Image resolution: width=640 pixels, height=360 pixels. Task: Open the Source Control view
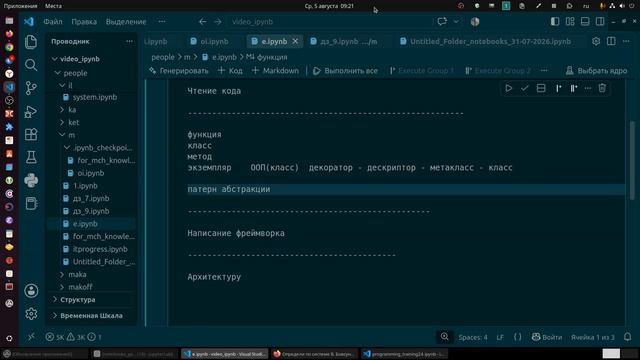31,88
